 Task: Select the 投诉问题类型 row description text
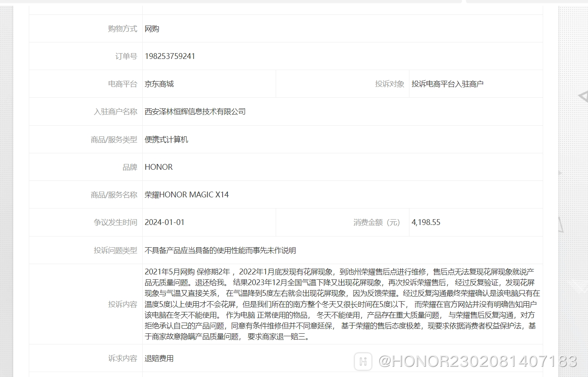tap(220, 250)
